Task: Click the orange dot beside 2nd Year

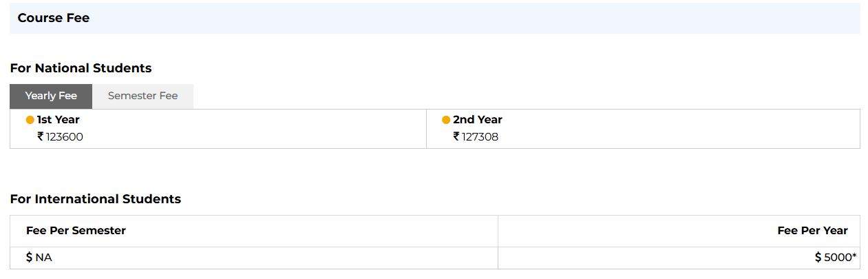Action: 446,120
